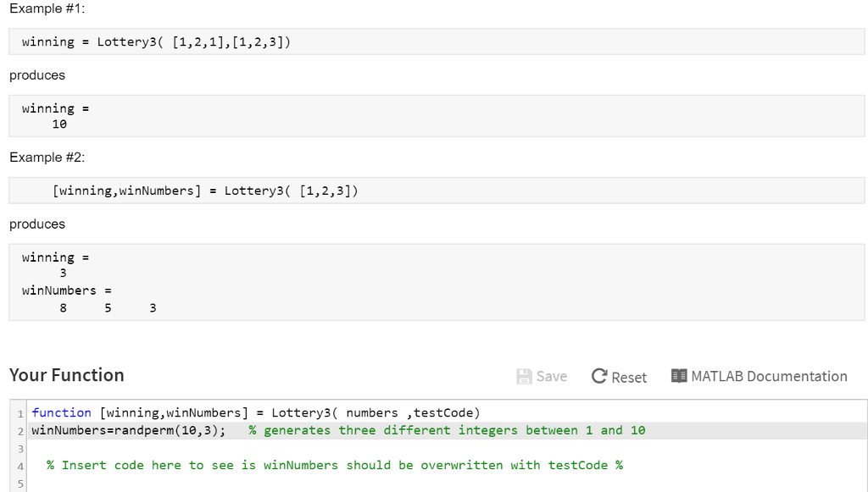Viewport: 868px width, 492px height.
Task: Select line number 2 in the gutter
Action: [x=19, y=431]
